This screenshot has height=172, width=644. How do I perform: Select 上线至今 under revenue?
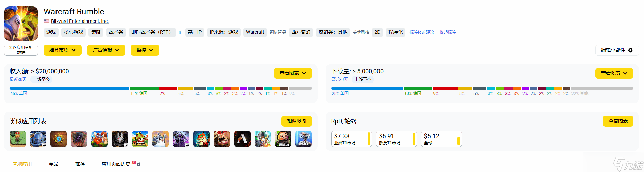point(42,80)
